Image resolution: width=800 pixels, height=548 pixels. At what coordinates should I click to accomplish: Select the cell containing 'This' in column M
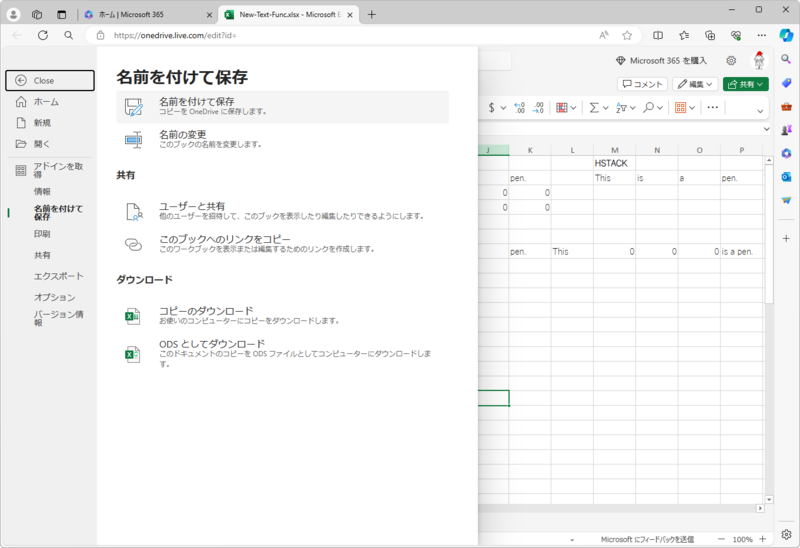615,178
